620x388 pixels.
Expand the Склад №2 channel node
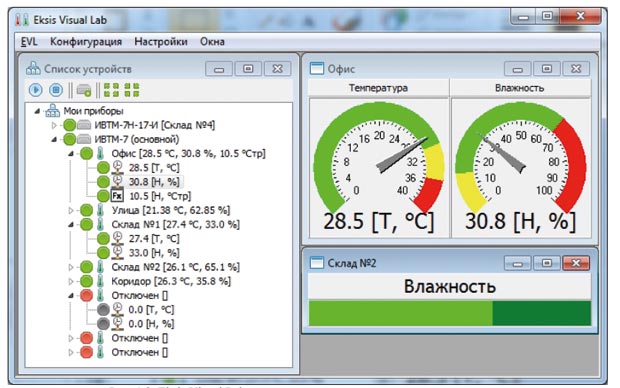[71, 267]
